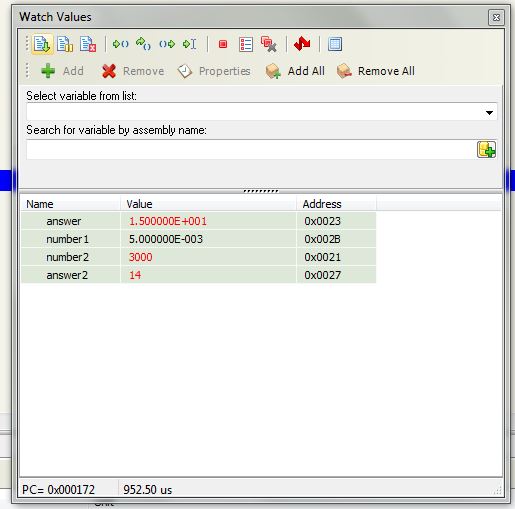
Task: Click the Step Out arrow icon
Action: click(x=167, y=44)
